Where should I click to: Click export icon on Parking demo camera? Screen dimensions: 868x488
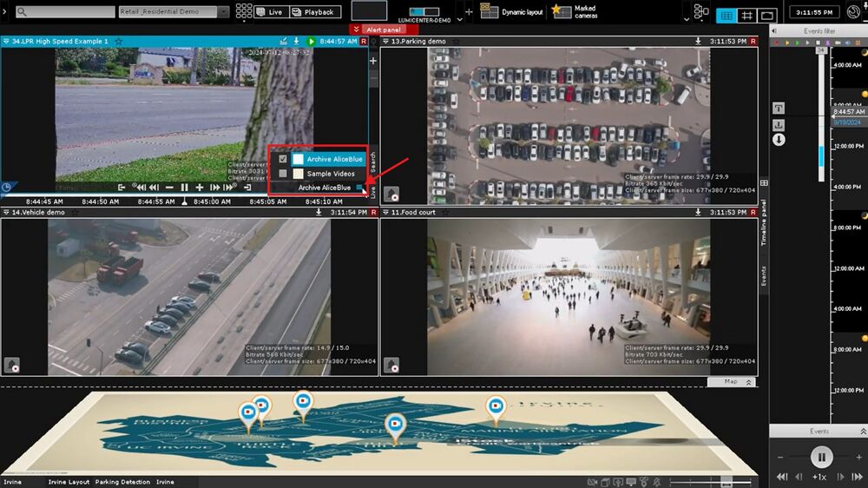(x=698, y=41)
